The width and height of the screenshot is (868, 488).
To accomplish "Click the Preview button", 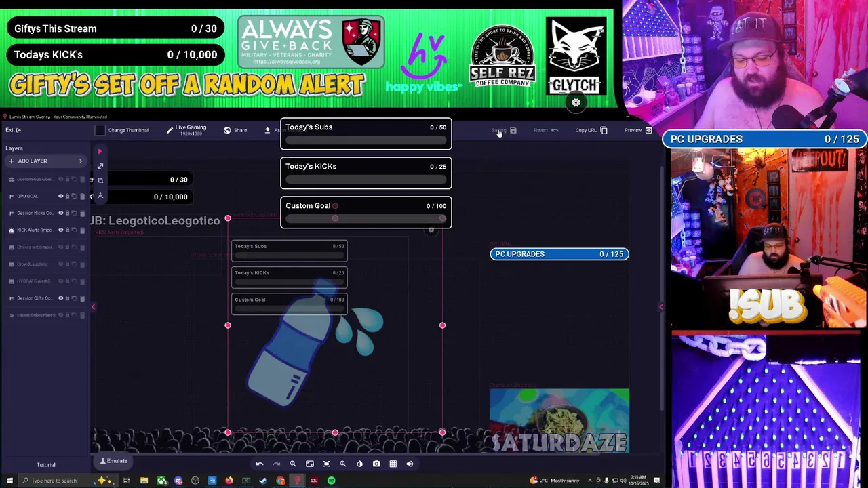I will point(638,130).
